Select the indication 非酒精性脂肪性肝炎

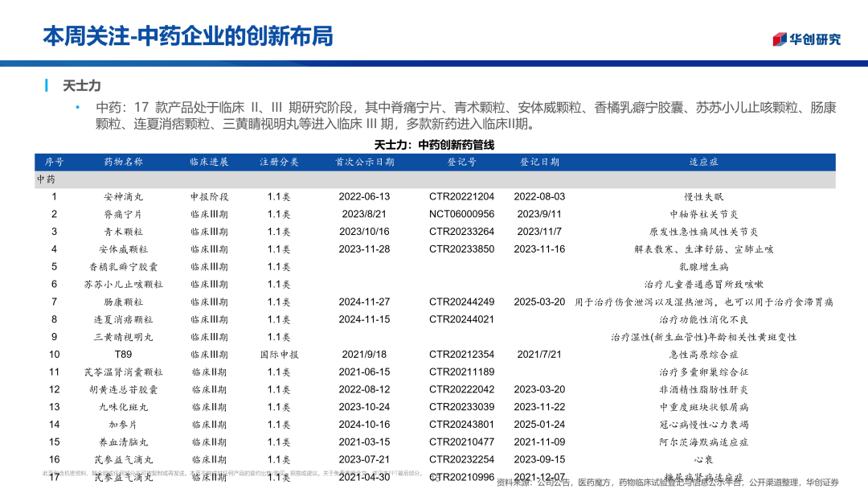tap(703, 390)
